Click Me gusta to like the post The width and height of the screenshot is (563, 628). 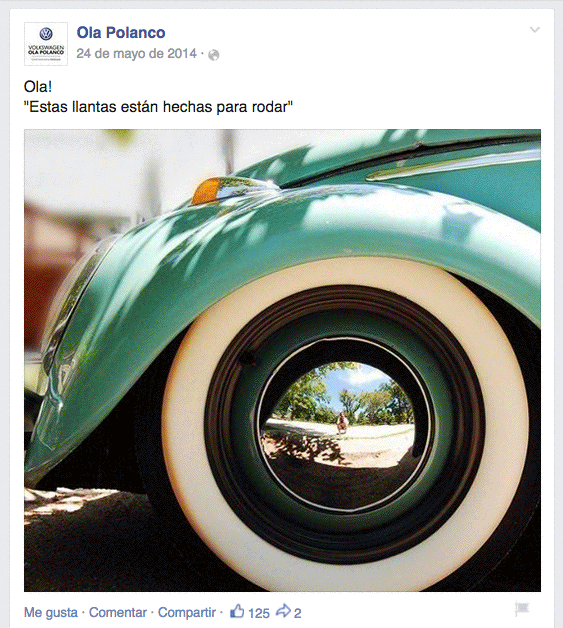tap(51, 612)
